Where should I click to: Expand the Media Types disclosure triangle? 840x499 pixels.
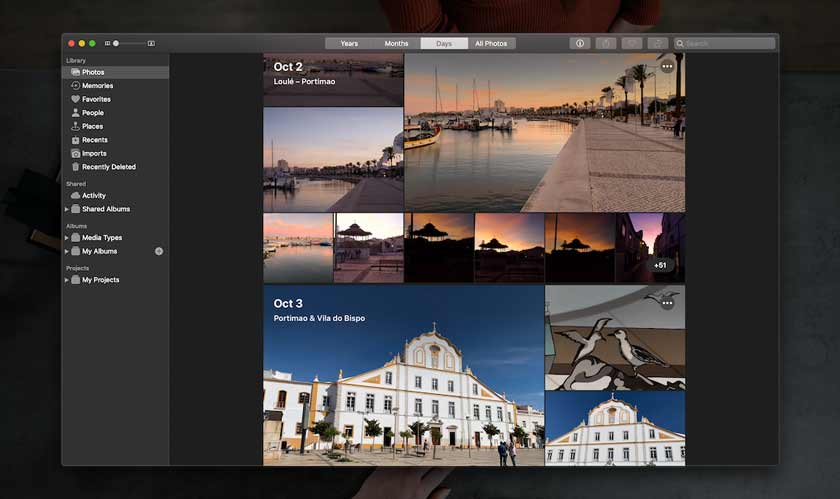tap(67, 238)
